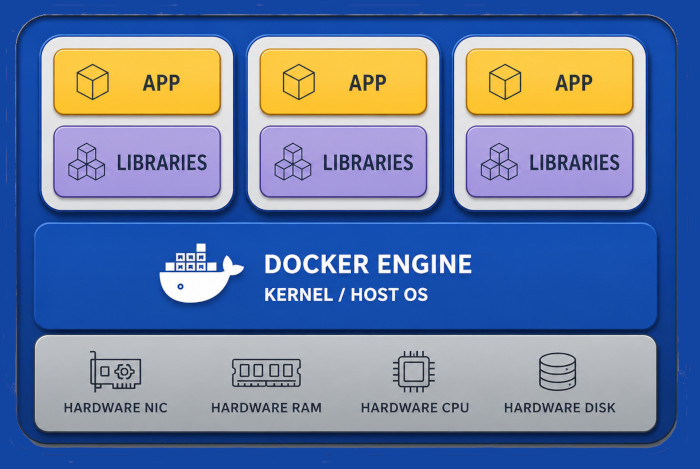Image resolution: width=700 pixels, height=469 pixels.
Task: Click the HARDWARE RAM label
Action: click(267, 407)
